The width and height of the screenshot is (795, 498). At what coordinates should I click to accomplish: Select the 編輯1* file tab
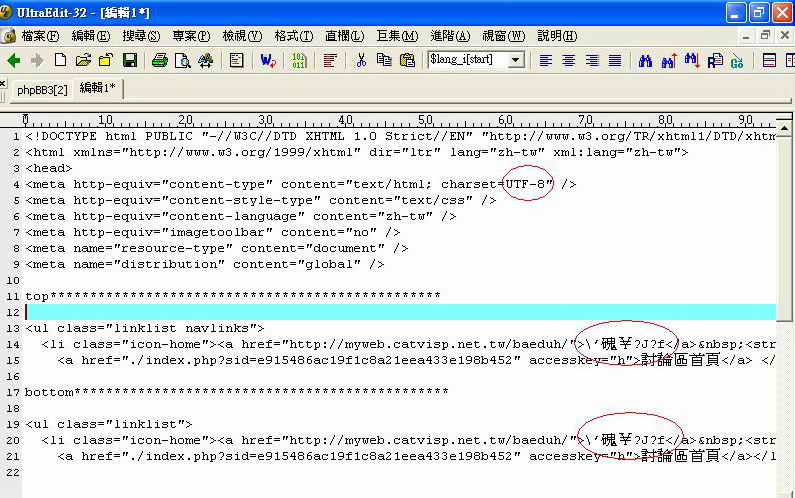click(x=97, y=88)
